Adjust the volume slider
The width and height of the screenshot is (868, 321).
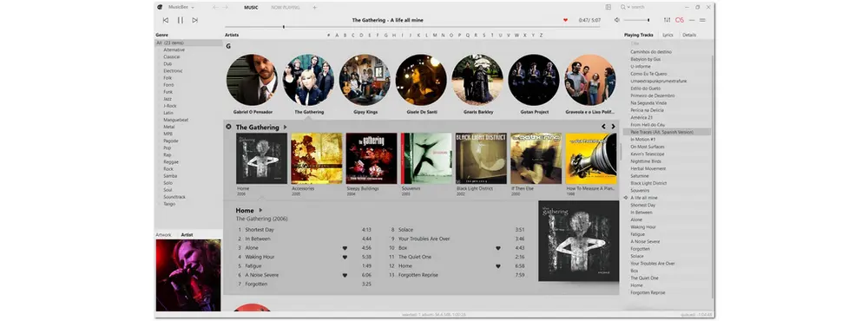coord(636,20)
